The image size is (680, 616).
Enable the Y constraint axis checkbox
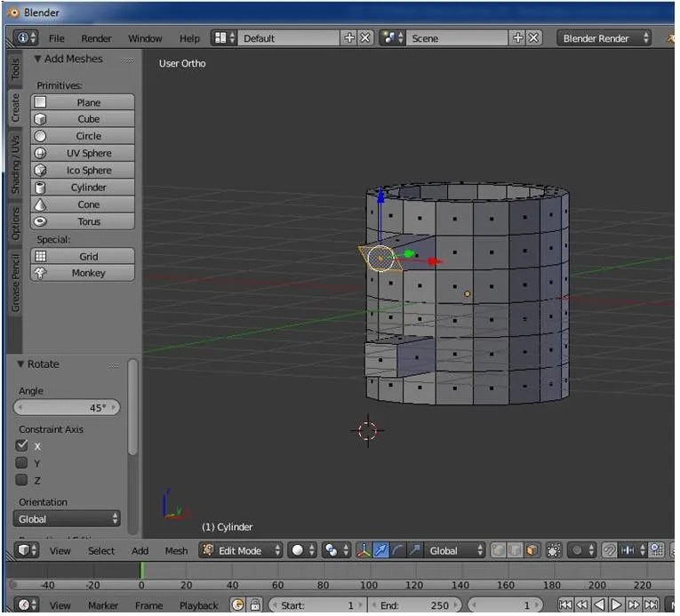click(x=21, y=463)
